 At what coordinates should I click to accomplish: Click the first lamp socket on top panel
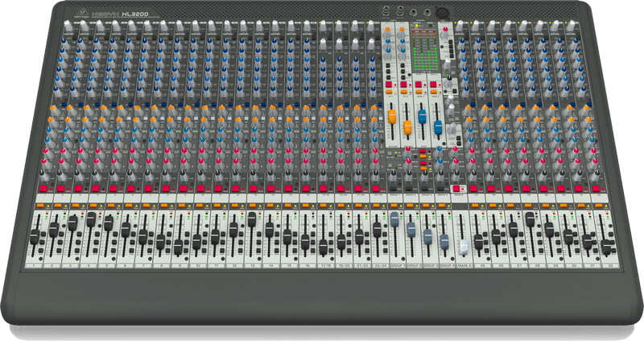coord(387,11)
